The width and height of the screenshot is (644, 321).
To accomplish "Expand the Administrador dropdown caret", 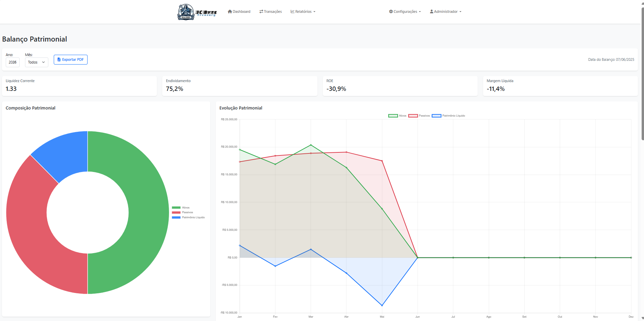I will pyautogui.click(x=460, y=12).
